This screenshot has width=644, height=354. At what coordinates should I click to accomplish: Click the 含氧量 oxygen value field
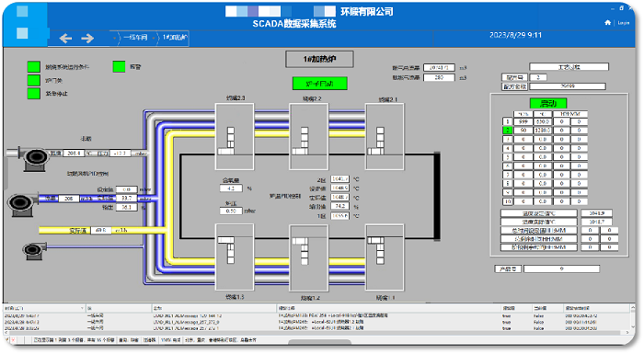(231, 188)
